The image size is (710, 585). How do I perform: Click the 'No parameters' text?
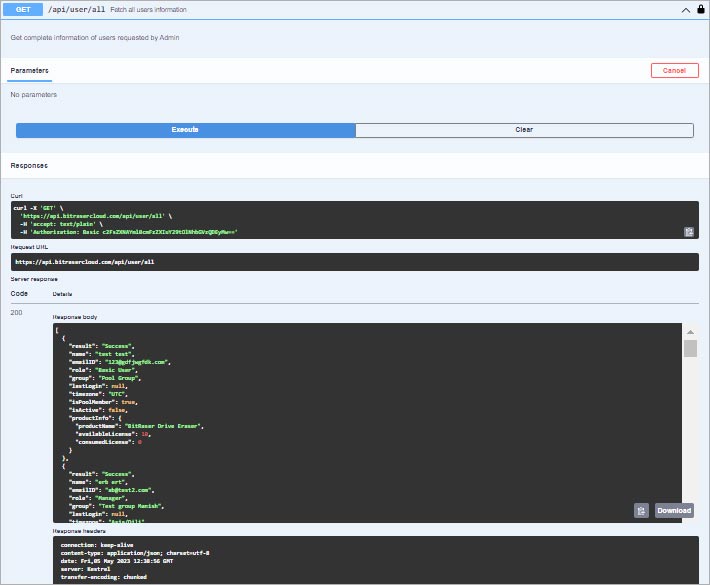pos(34,95)
